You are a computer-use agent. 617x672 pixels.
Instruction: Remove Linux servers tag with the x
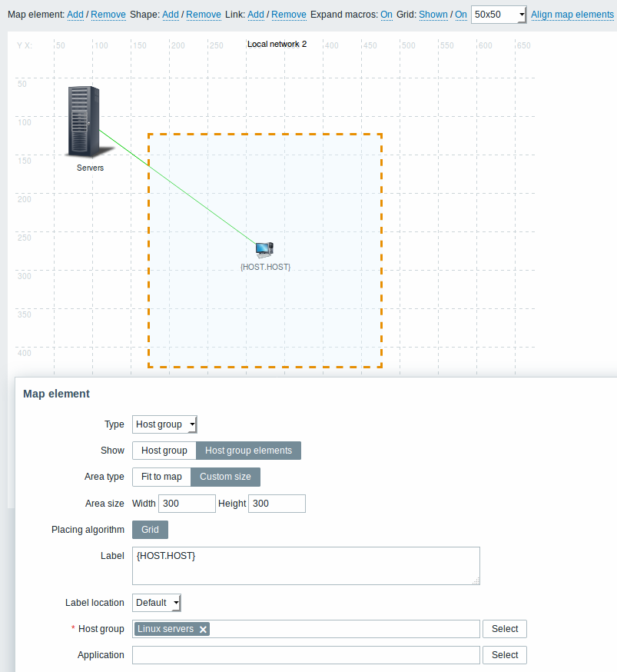tap(204, 629)
